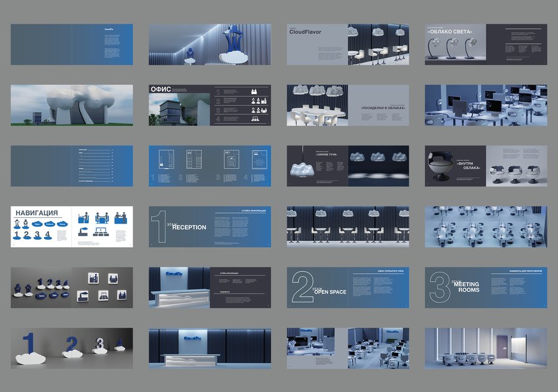Click the "OPEN SPACE" floor title
This screenshot has width=558, height=392.
click(330, 292)
